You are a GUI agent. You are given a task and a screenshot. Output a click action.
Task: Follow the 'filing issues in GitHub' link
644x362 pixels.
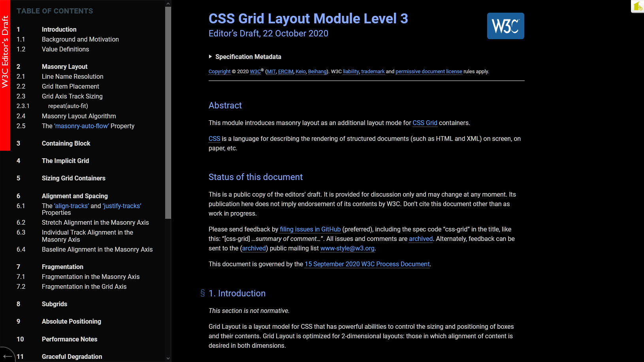tap(310, 229)
